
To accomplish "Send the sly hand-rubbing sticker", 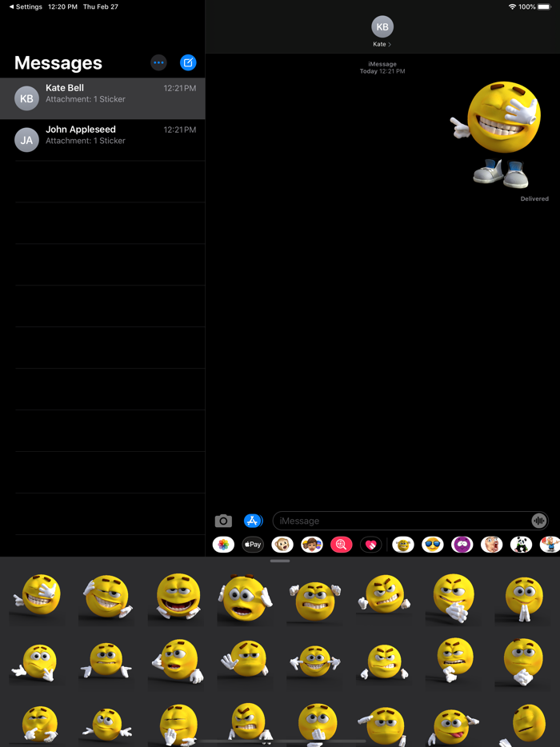I will 453,598.
